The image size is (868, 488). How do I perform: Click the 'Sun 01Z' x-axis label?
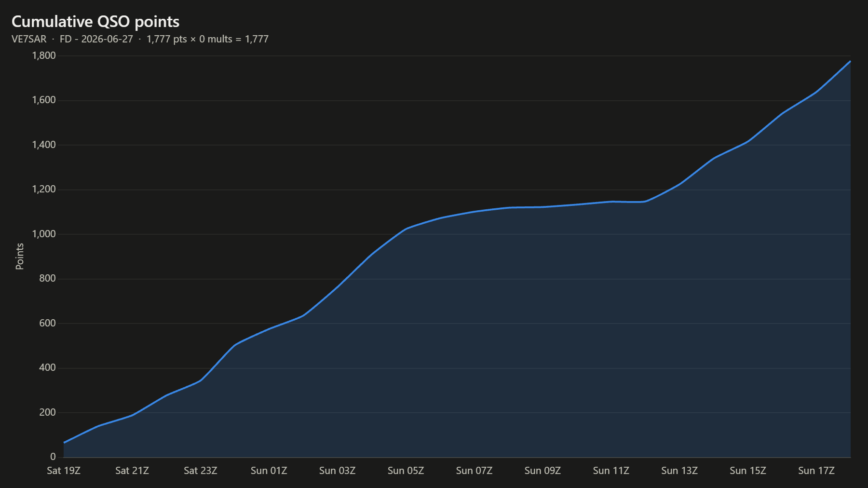click(269, 471)
